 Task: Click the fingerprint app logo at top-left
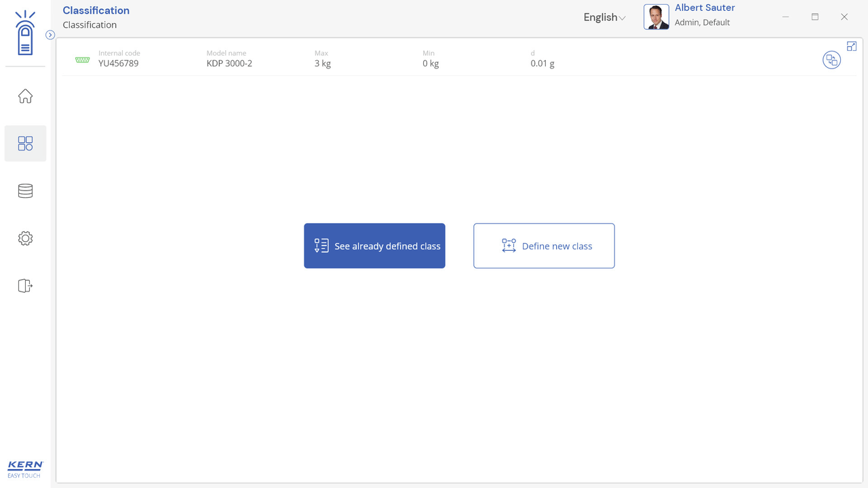tap(25, 33)
